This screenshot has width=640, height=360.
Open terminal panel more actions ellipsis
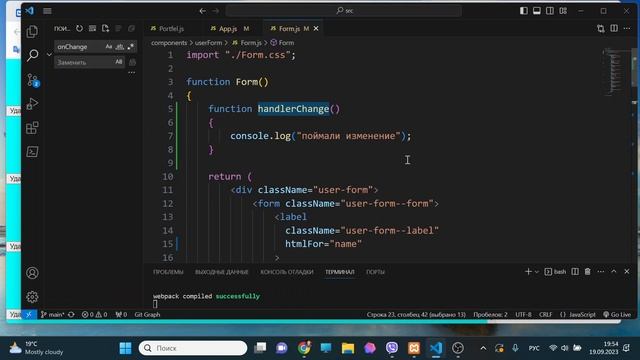pos(601,271)
